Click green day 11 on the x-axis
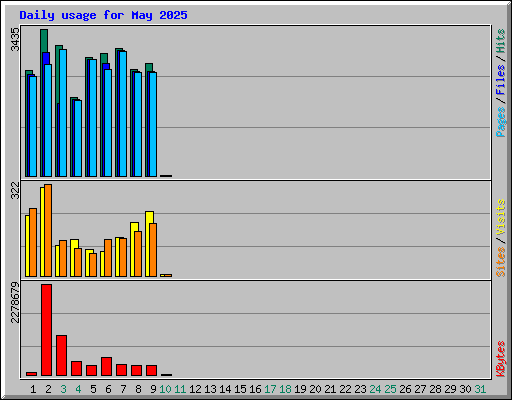 coord(180,389)
